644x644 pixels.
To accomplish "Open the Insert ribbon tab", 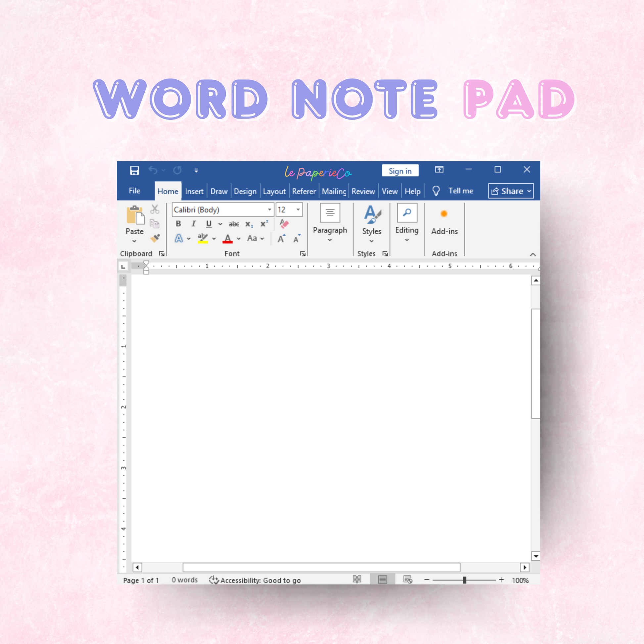I will 194,191.
